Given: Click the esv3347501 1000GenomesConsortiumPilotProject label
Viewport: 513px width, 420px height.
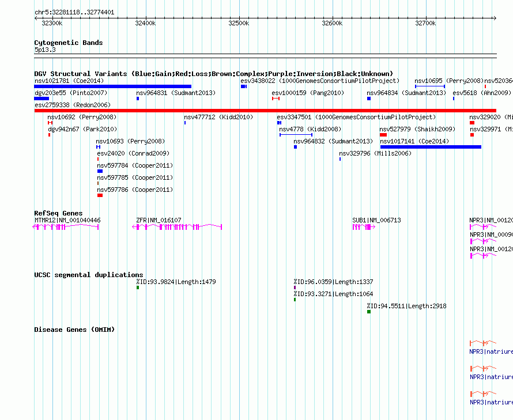Looking at the screenshot, I should click(356, 117).
